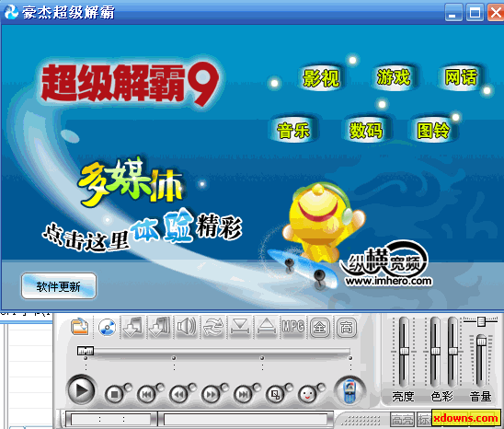504x429 pixels.
Task: Visit the www.imhero.com link
Action: point(388,281)
